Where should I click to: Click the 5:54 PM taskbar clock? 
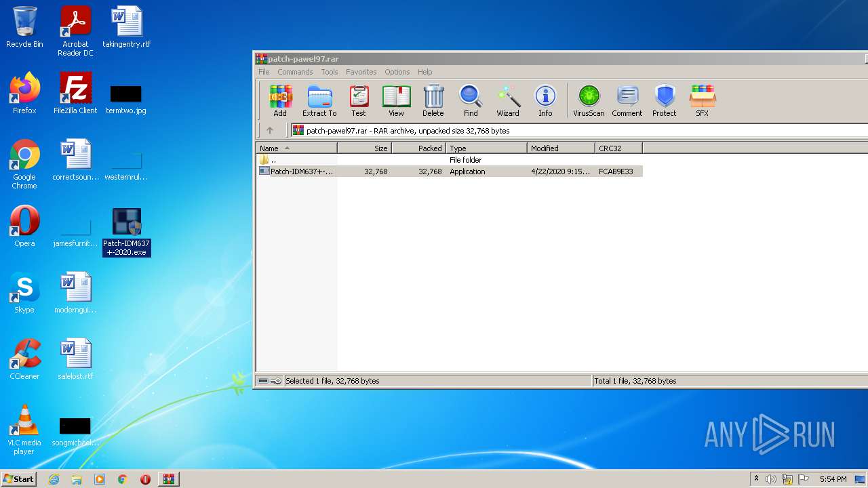(x=833, y=479)
